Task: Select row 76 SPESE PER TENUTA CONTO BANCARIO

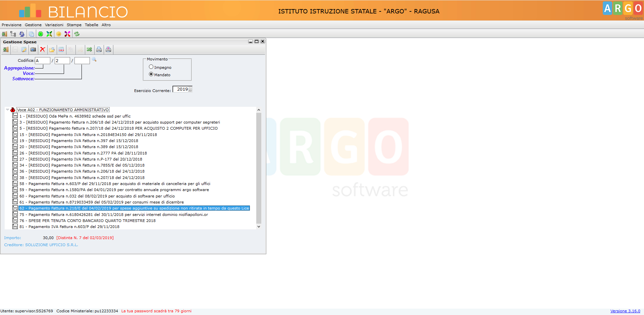Action: [x=87, y=221]
